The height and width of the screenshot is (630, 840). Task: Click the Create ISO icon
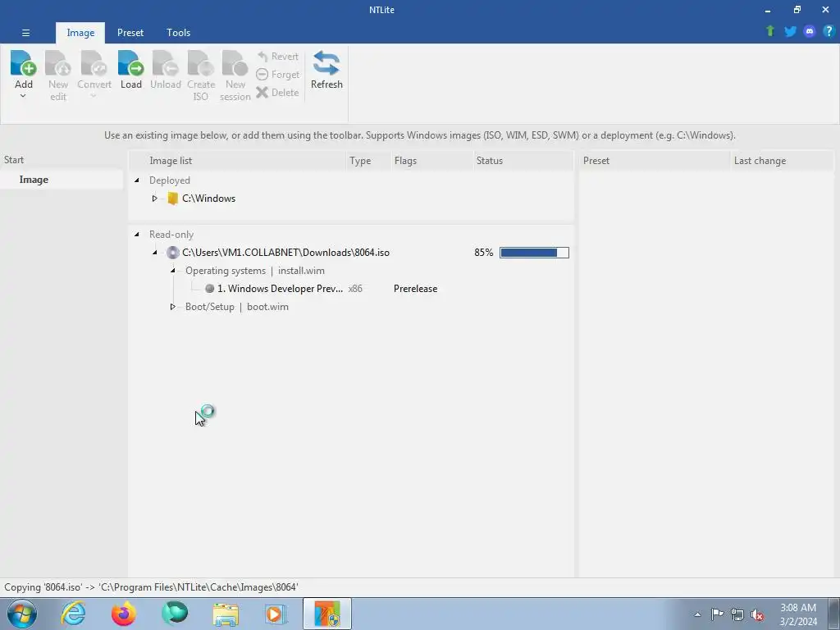201,64
